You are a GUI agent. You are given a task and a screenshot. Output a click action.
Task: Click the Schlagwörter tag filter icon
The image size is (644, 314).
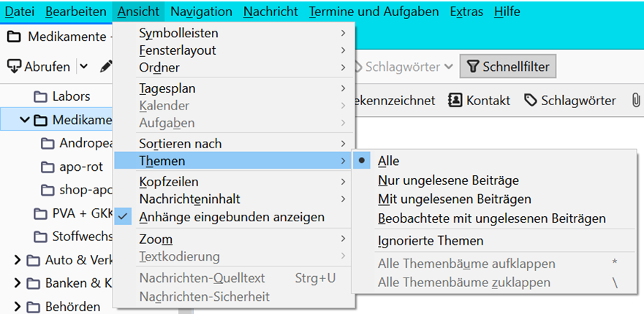(x=531, y=101)
